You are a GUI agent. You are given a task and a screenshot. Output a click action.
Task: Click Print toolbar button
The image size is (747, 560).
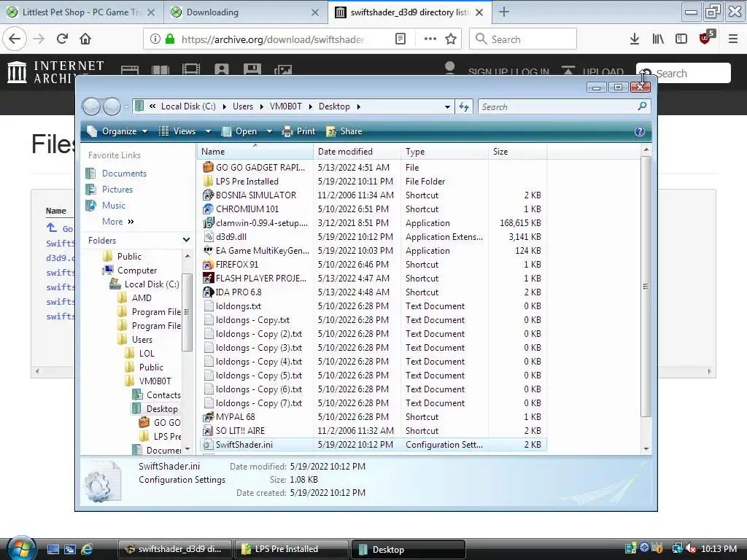click(x=298, y=131)
